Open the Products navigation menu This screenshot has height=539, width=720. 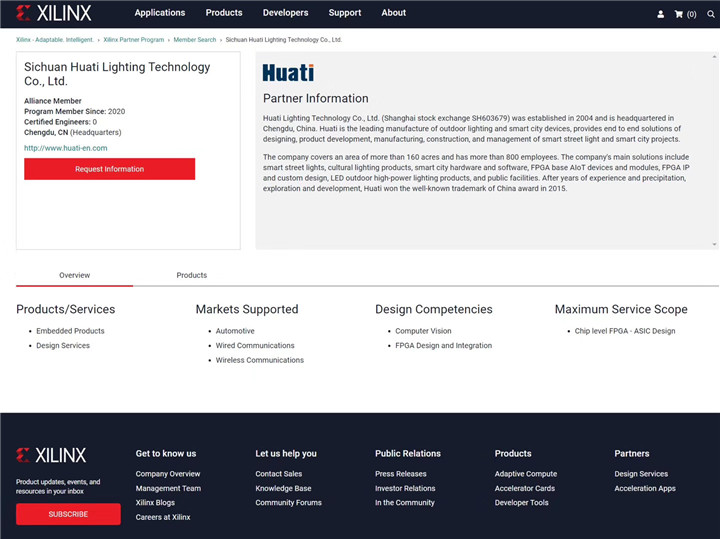tap(224, 13)
